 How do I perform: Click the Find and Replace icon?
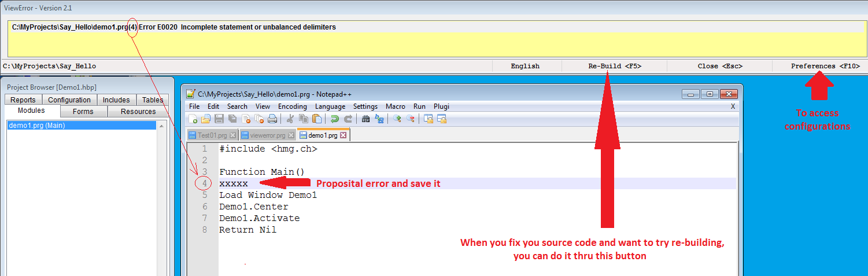(x=379, y=119)
